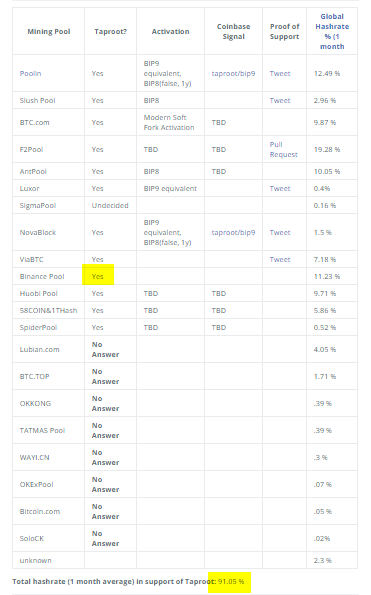The height and width of the screenshot is (595, 371).
Task: Click BTC.com Modern Soft Fork Activation cell
Action: pyautogui.click(x=169, y=122)
